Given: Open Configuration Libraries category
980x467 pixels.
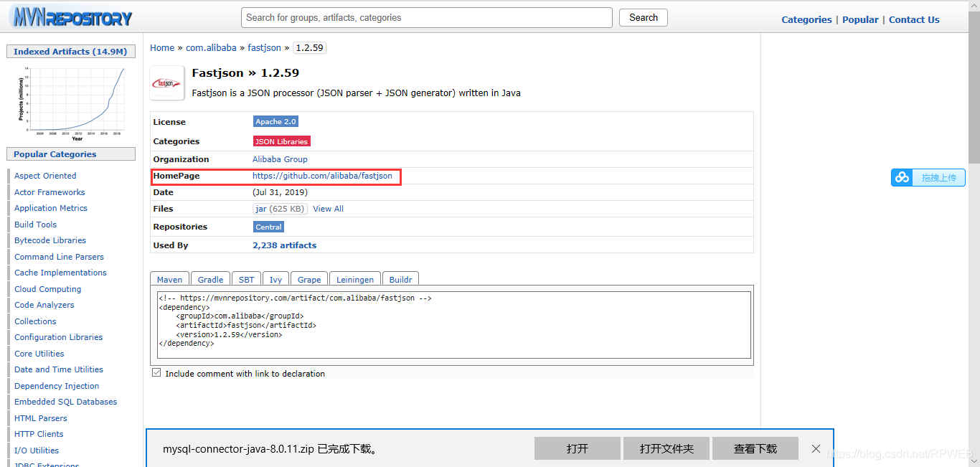Looking at the screenshot, I should click(58, 337).
